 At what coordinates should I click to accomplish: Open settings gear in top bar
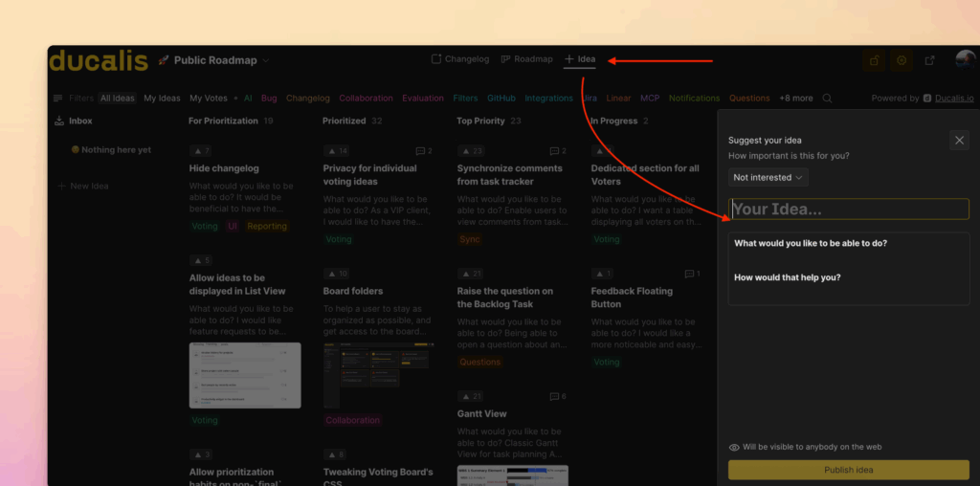click(902, 60)
